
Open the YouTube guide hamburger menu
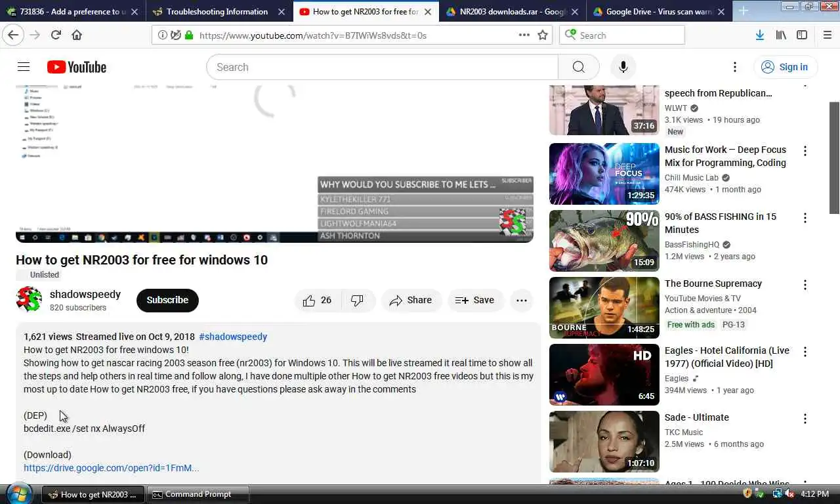point(24,67)
